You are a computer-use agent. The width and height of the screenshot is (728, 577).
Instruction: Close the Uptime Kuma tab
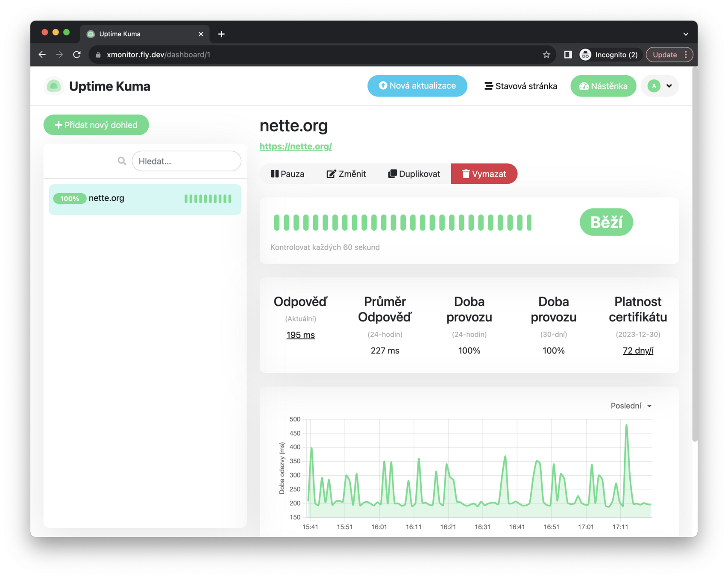coord(201,34)
